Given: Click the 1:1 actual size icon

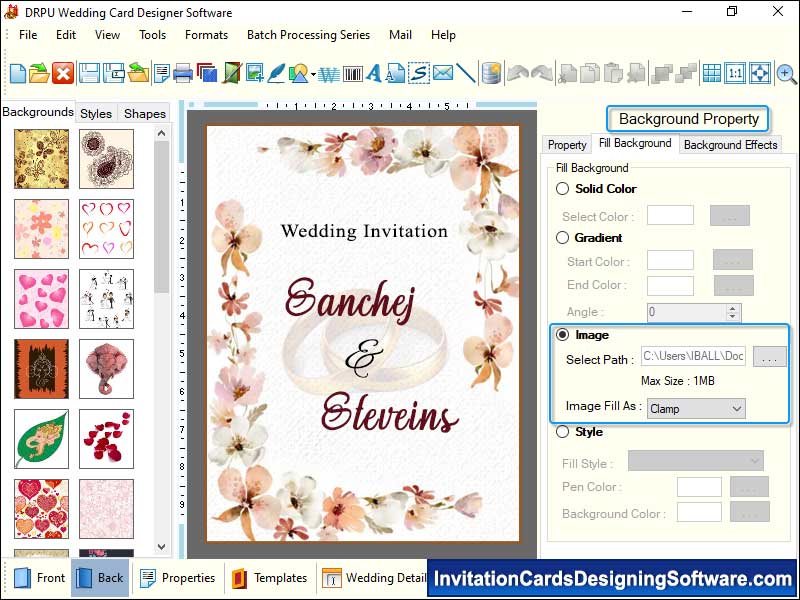Looking at the screenshot, I should click(735, 73).
